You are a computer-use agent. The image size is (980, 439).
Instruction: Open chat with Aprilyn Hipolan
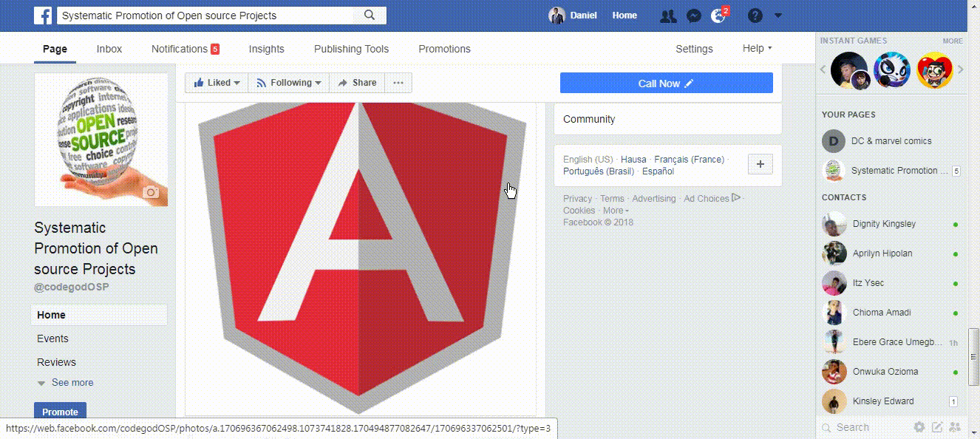point(891,253)
